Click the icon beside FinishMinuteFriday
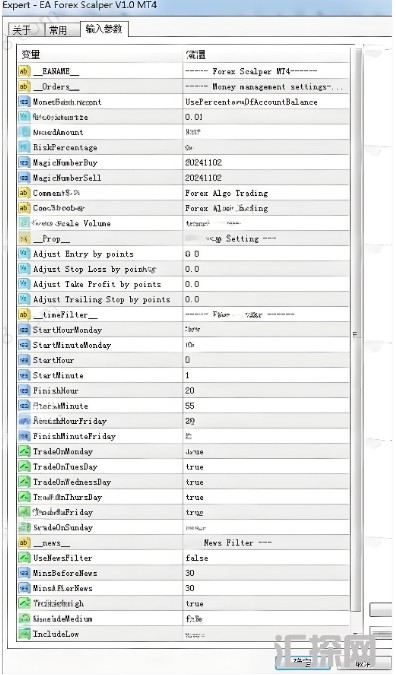The width and height of the screenshot is (396, 675). coord(24,436)
